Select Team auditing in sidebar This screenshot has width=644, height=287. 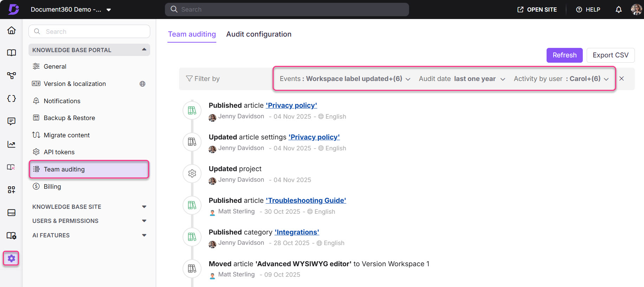pyautogui.click(x=89, y=169)
